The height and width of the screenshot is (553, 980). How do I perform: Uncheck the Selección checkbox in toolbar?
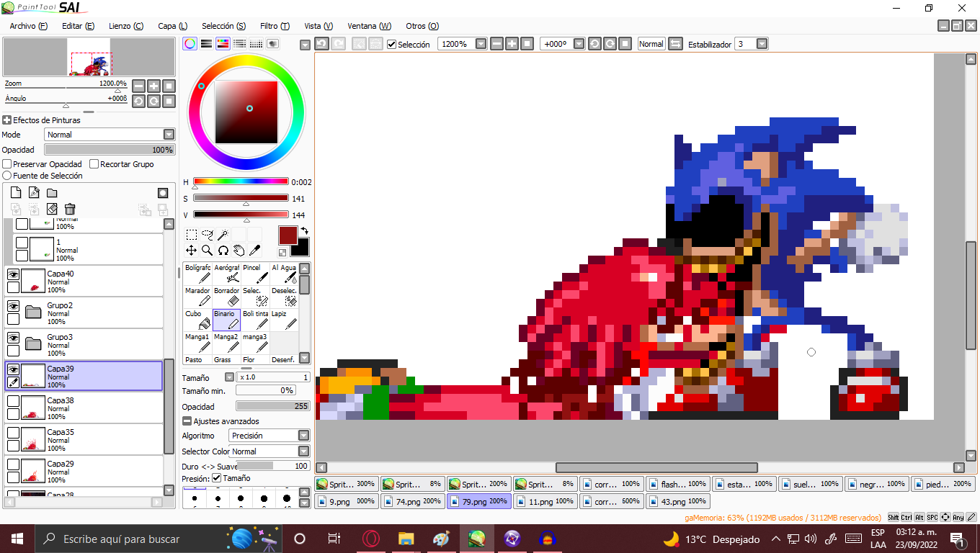pos(391,44)
